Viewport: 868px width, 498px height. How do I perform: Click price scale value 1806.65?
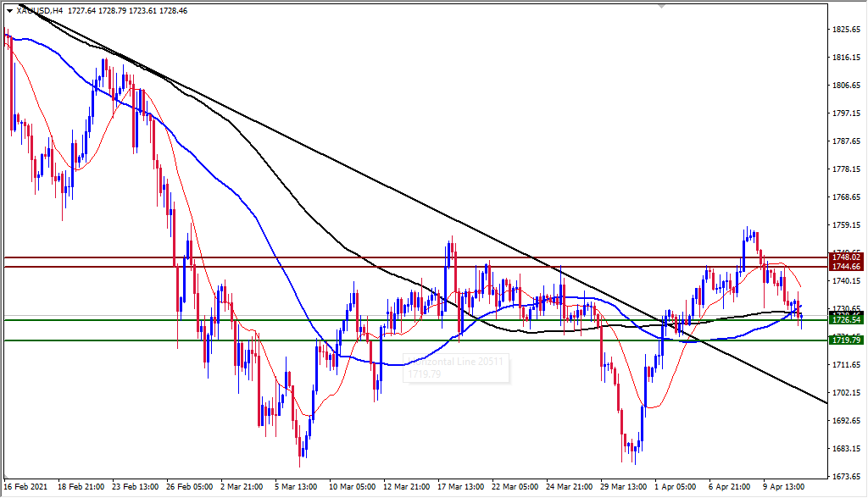pos(847,86)
